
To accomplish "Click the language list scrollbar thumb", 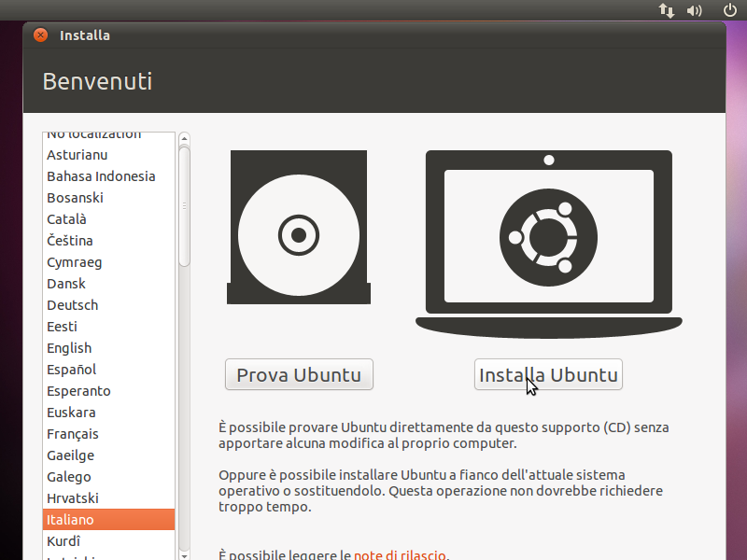I will [x=184, y=206].
